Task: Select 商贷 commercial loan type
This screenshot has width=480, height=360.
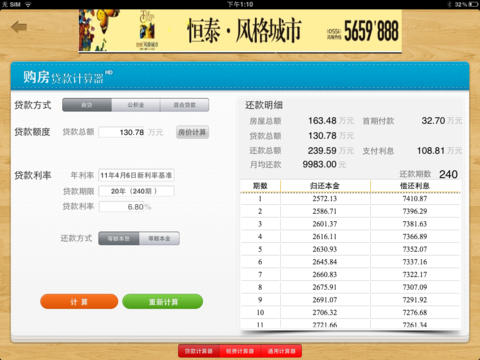Action: (87, 105)
